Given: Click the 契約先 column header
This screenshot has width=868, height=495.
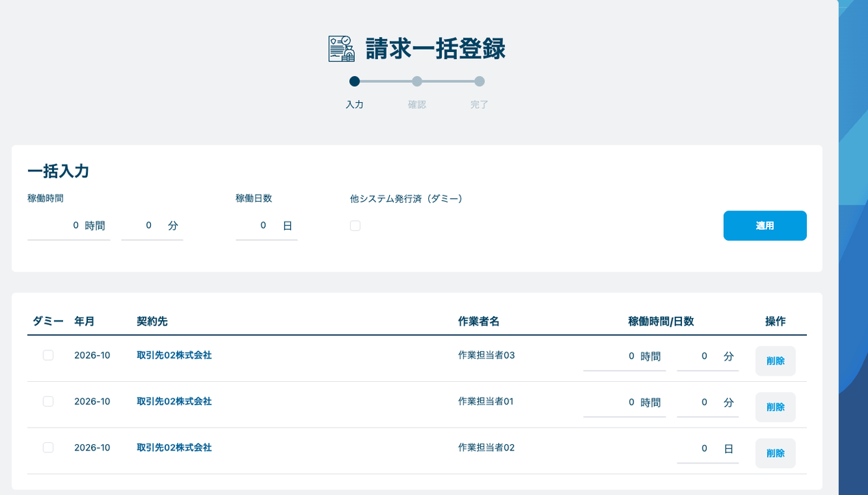Looking at the screenshot, I should pos(152,321).
